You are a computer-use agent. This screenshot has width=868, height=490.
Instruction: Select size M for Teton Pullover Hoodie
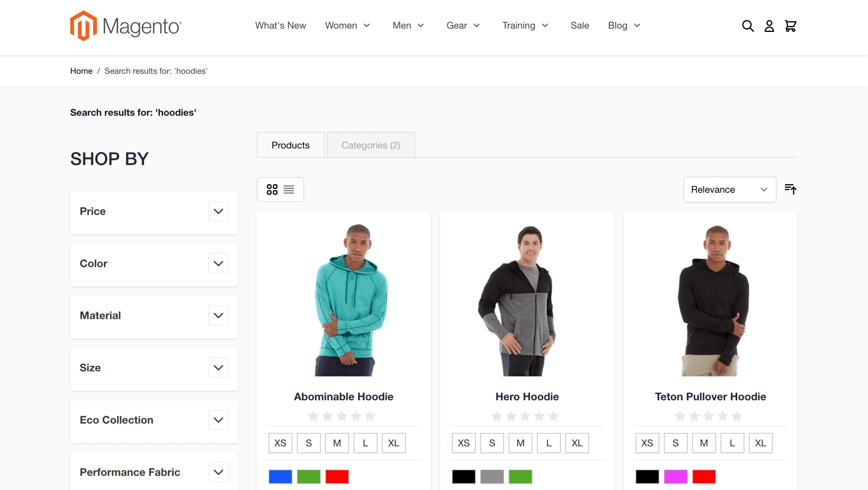704,443
